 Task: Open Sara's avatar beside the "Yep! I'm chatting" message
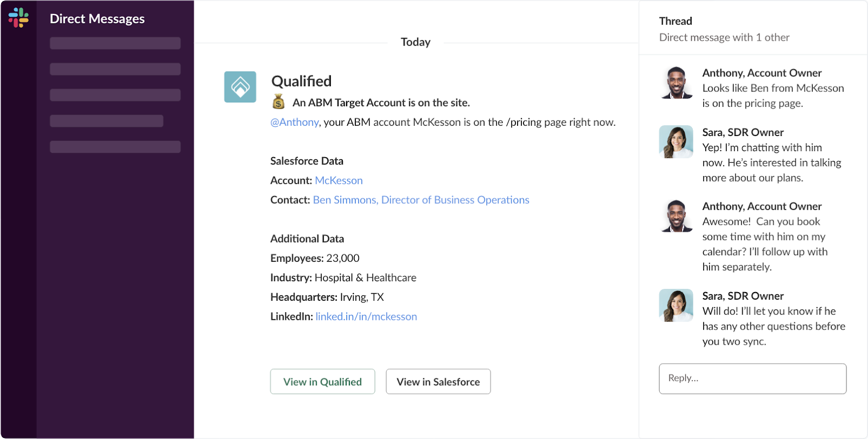[676, 142]
